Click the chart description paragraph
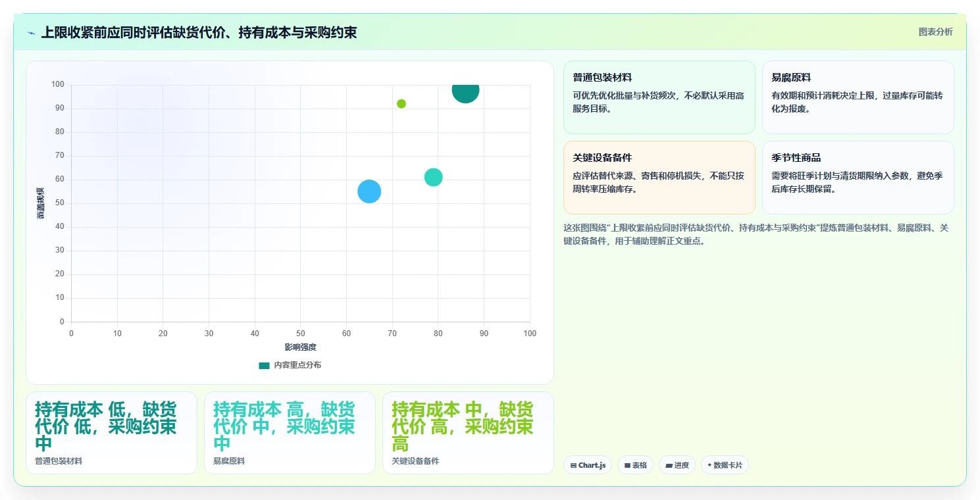This screenshot has height=500, width=980. click(756, 234)
